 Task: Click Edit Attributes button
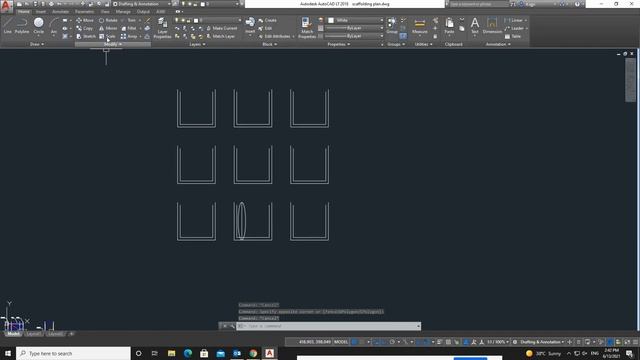click(274, 36)
